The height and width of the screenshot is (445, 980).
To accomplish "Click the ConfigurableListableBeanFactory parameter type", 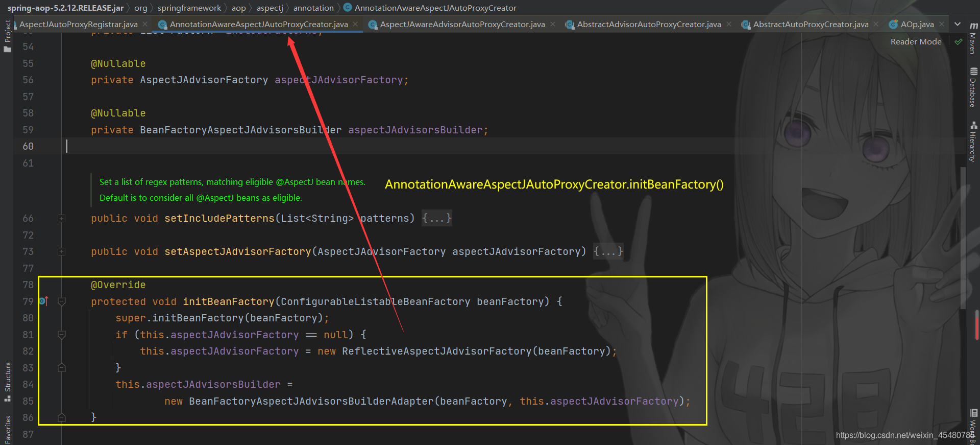I will point(375,302).
